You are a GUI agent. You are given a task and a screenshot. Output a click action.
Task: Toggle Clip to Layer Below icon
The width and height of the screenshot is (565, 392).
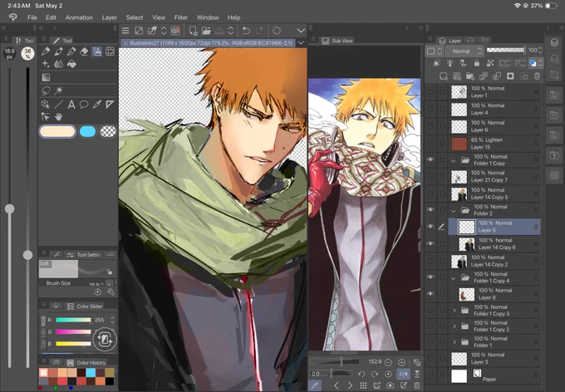pyautogui.click(x=436, y=63)
